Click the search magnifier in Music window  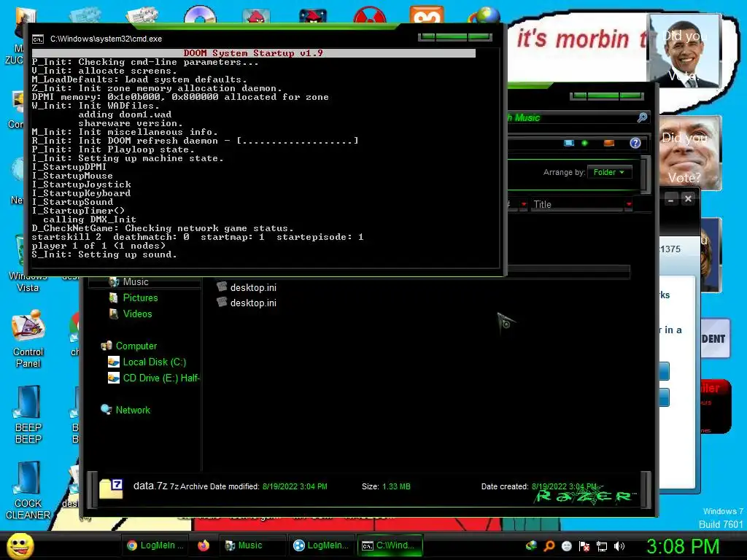click(x=642, y=117)
